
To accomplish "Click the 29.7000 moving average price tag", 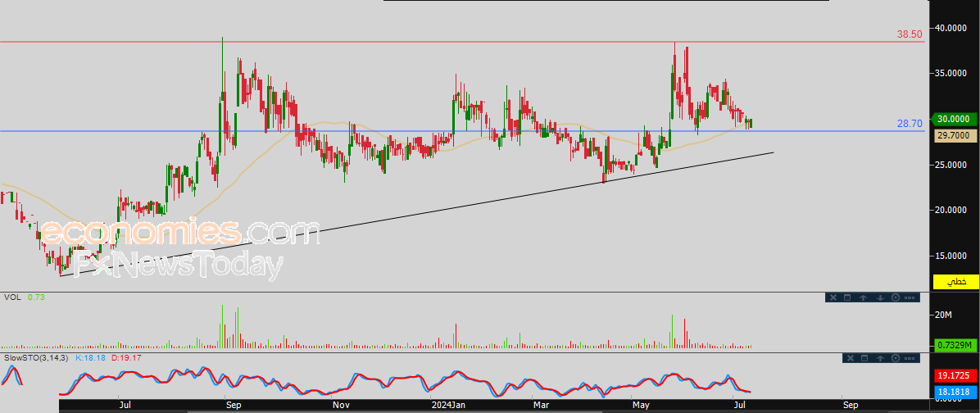I will [x=955, y=135].
